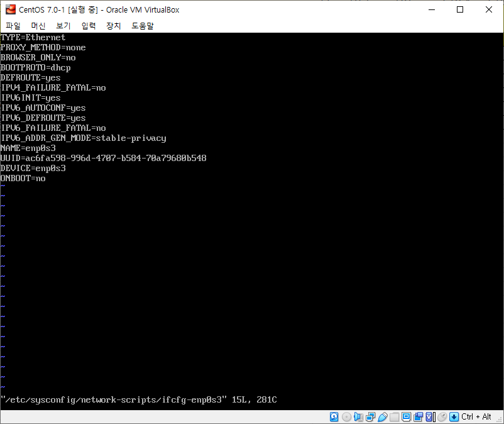Open the USB devices status icon
This screenshot has width=504, height=424.
pyautogui.click(x=383, y=417)
